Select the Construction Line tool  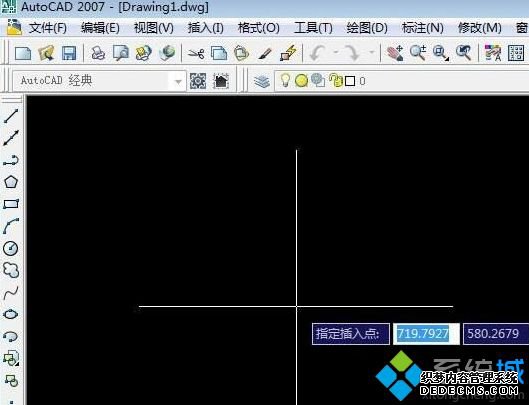[x=11, y=138]
